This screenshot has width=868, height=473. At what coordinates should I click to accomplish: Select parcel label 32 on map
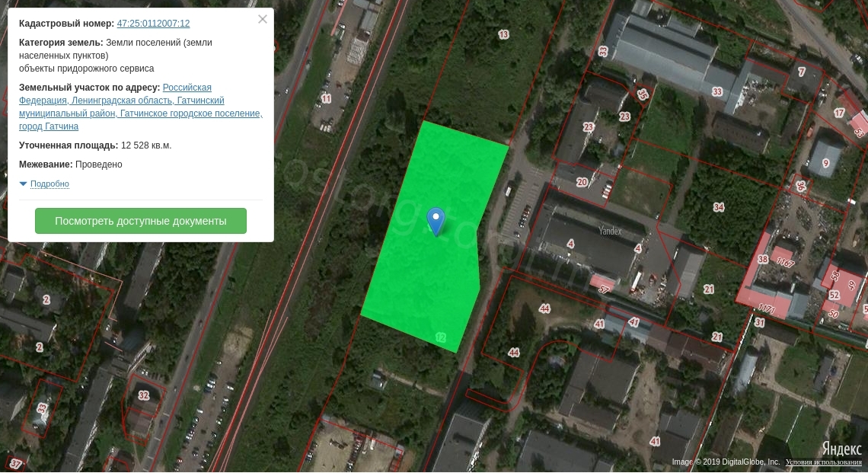tap(144, 395)
